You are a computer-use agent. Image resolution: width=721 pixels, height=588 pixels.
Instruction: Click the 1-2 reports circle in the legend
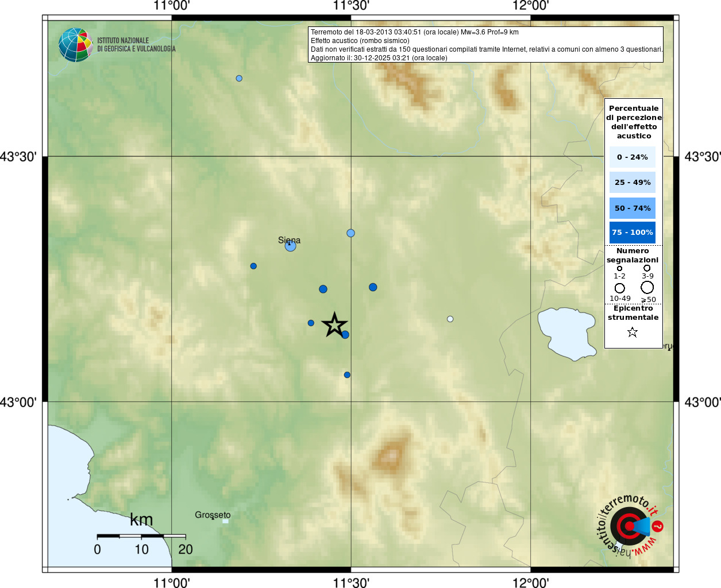pyautogui.click(x=619, y=268)
